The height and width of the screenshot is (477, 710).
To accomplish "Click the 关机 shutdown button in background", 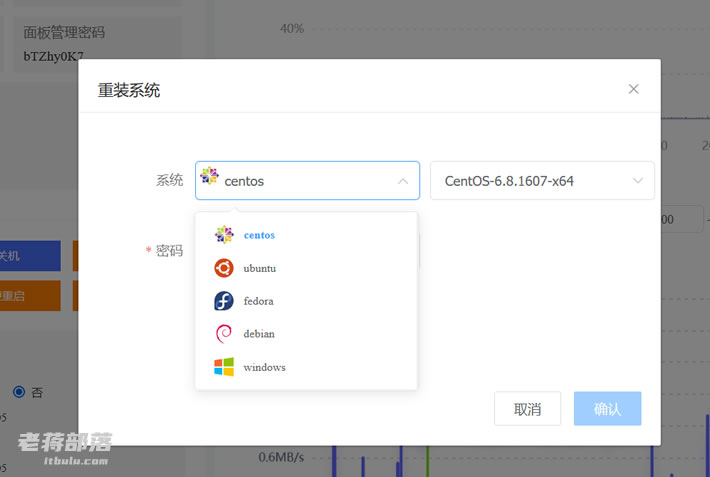I will [x=30, y=256].
